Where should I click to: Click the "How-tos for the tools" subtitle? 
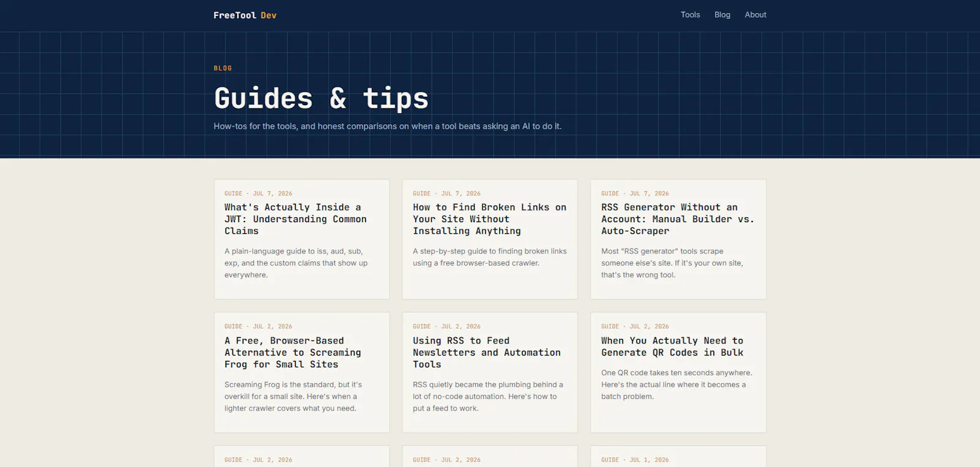point(388,126)
